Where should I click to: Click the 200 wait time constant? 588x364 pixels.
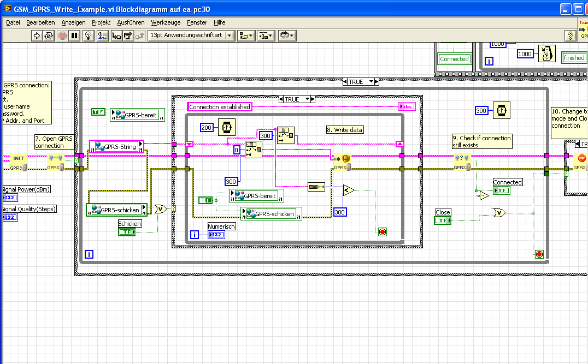pyautogui.click(x=208, y=127)
